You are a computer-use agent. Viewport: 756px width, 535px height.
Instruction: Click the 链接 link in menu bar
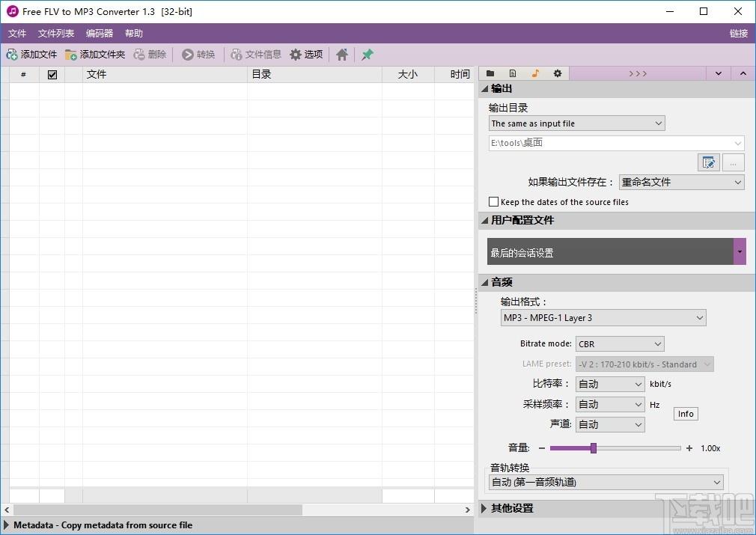point(738,34)
